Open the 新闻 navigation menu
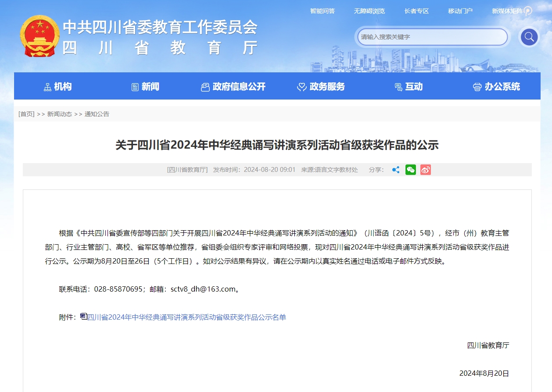The height and width of the screenshot is (392, 552). coord(145,87)
